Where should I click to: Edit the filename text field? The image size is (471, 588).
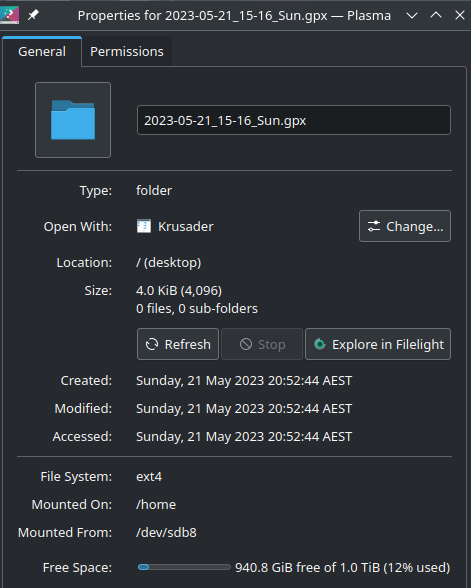[294, 120]
